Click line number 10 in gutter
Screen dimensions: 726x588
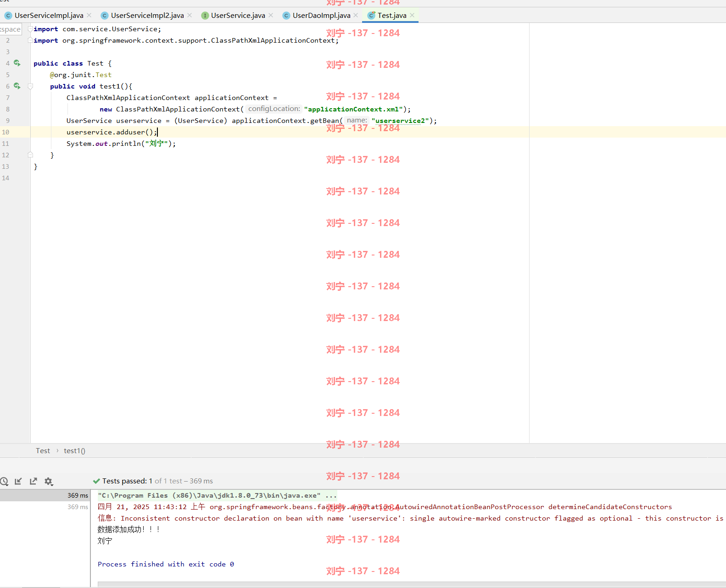tap(6, 132)
